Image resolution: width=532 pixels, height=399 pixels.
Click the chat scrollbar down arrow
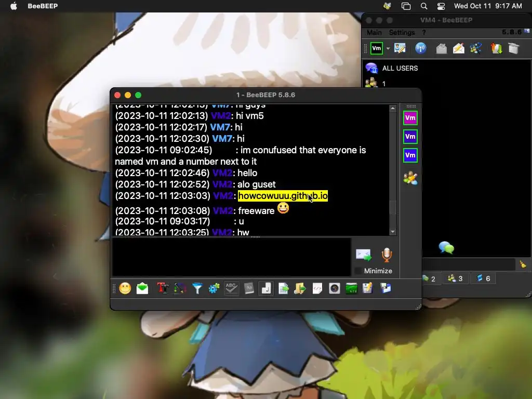click(393, 232)
